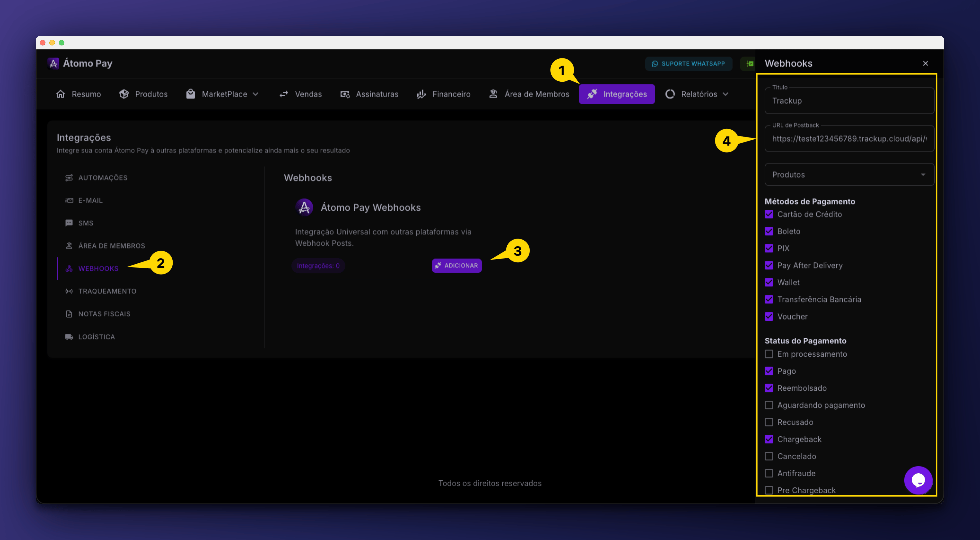Uncheck the Voucher payment method
The image size is (980, 540).
[769, 316]
